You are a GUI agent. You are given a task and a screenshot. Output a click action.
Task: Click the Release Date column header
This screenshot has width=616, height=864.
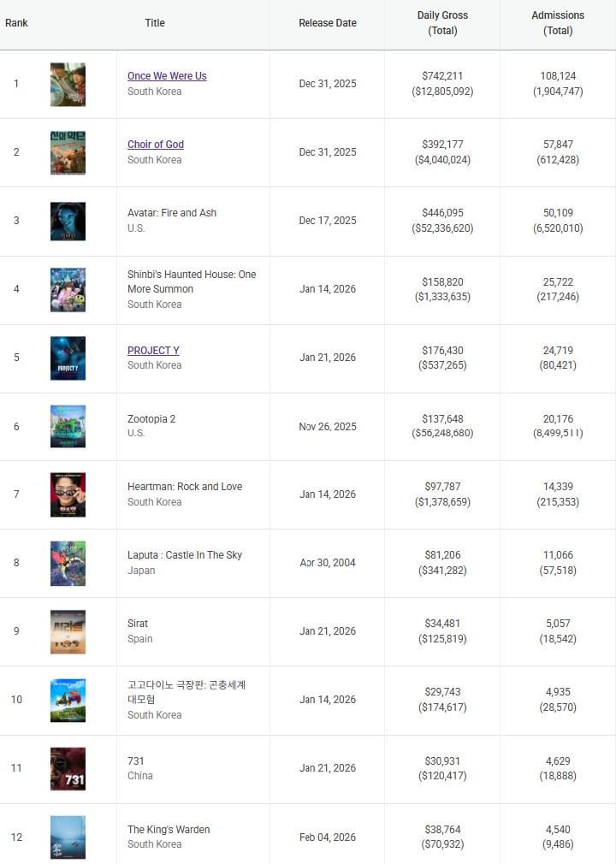coord(328,23)
